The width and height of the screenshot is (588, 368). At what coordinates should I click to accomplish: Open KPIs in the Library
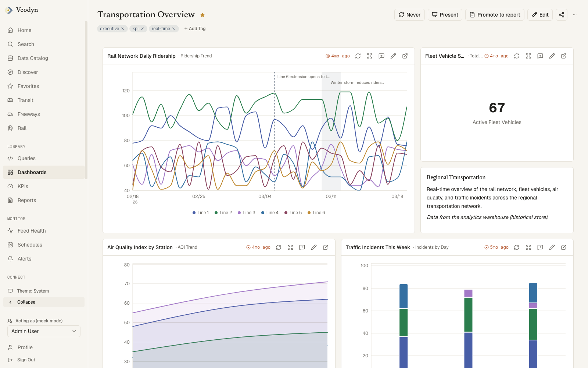[44, 186]
